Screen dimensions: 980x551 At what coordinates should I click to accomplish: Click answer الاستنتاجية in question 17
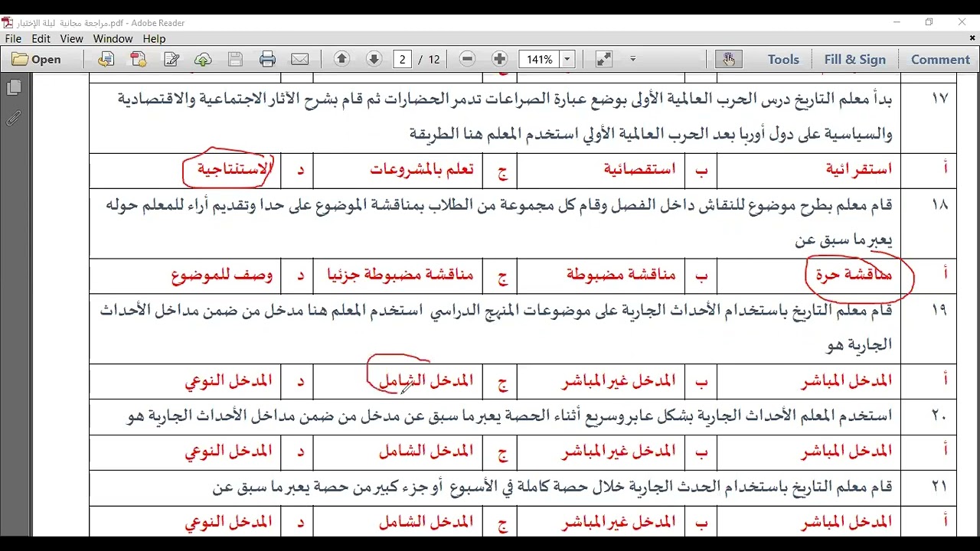(234, 169)
